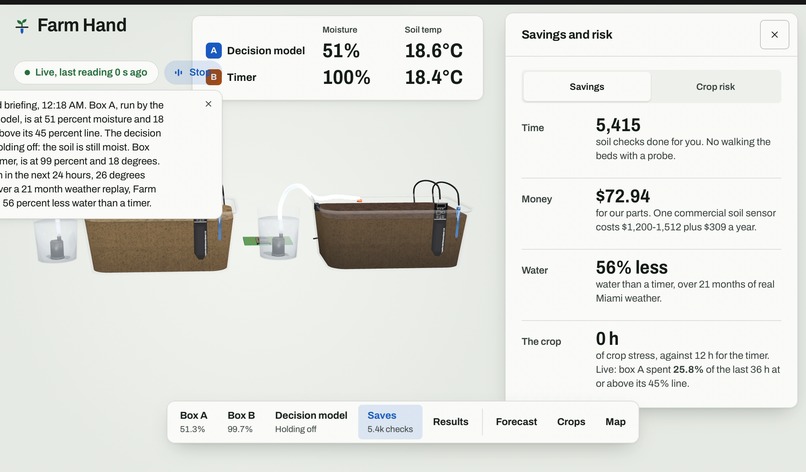Open the Box A tab showing 51.3%
The image size is (806, 472).
click(x=193, y=422)
